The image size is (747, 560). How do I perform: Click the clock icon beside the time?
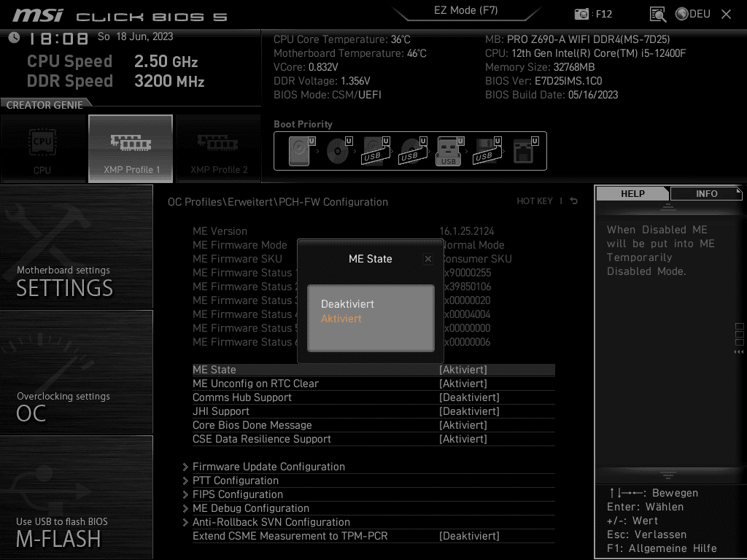(x=15, y=38)
